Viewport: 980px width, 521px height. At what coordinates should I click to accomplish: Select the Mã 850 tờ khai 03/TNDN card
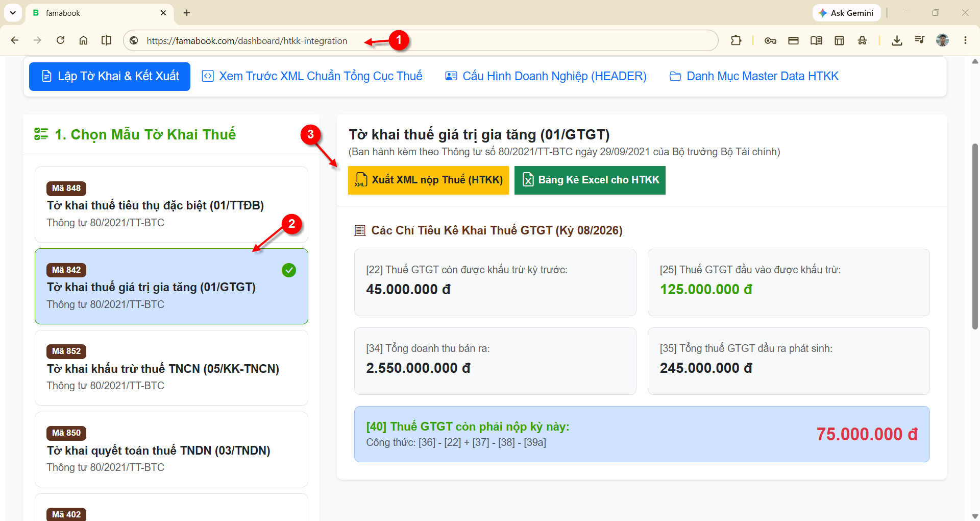tap(171, 449)
